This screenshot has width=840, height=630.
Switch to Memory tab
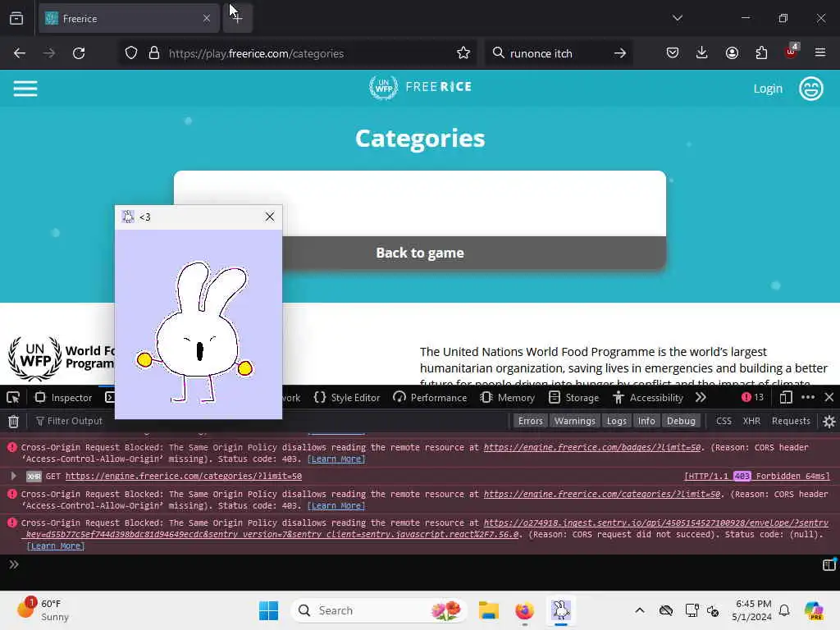[508, 398]
